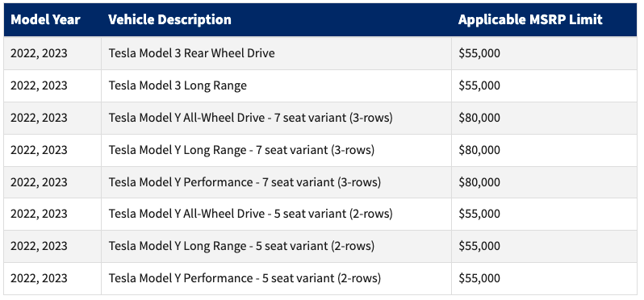
Task: Click Model Y Long Range 5 seat variant
Action: 241,246
